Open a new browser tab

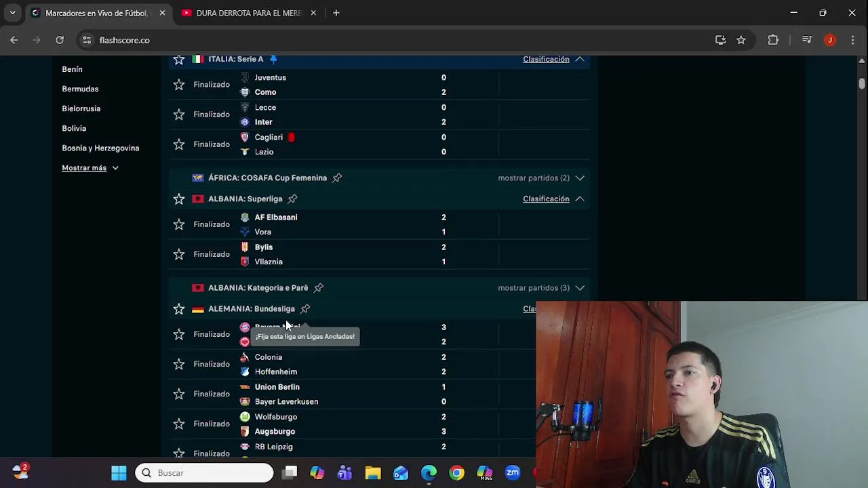click(336, 13)
